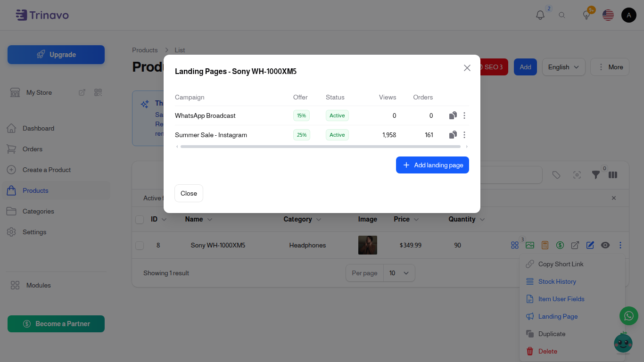644x362 pixels.
Task: Click the dialog horizontal scrollbar
Action: [321, 147]
